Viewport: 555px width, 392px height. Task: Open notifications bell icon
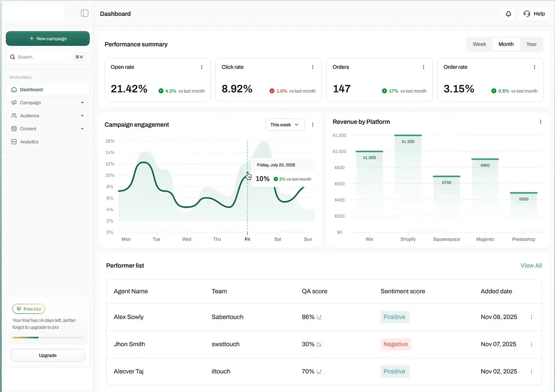click(508, 14)
